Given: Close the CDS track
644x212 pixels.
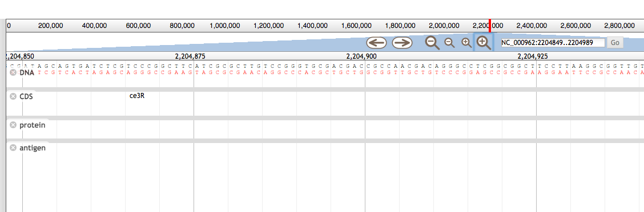Looking at the screenshot, I should tap(13, 96).
